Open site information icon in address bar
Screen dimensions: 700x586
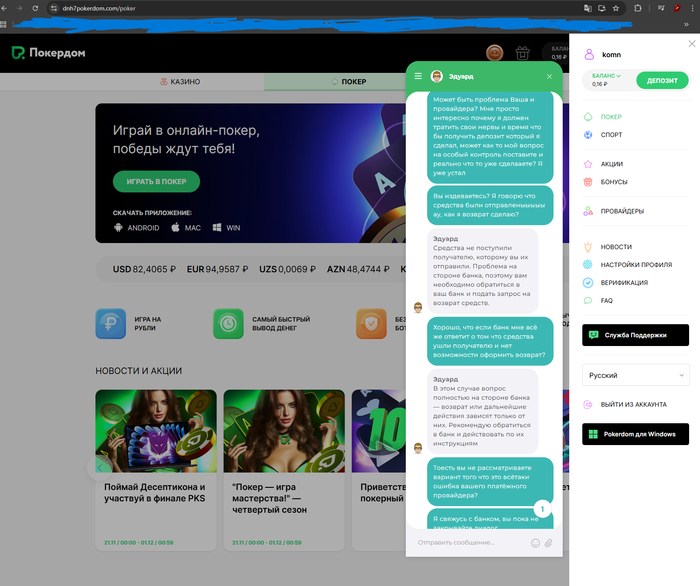point(54,8)
